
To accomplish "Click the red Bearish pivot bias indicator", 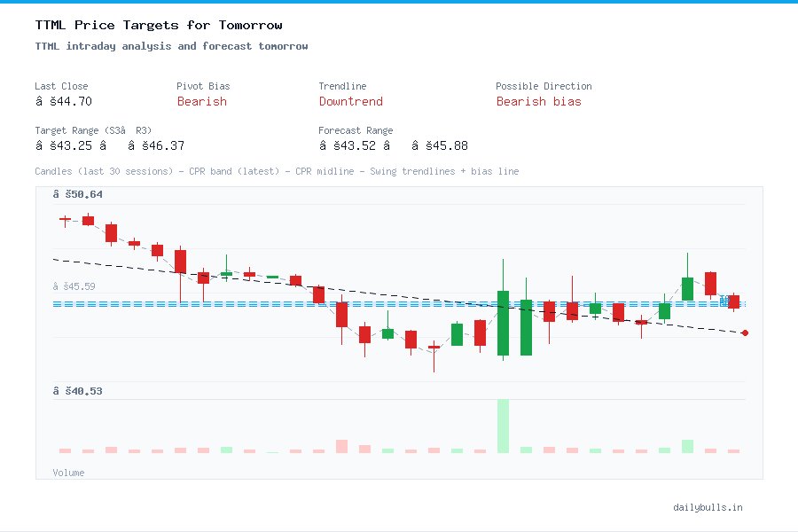I will pyautogui.click(x=201, y=101).
